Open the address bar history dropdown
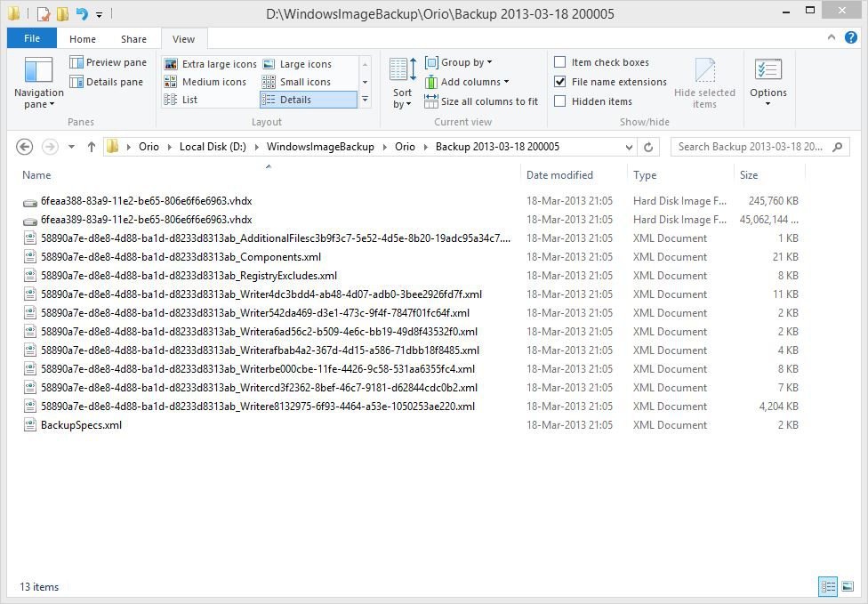This screenshot has width=868, height=604. click(x=629, y=148)
